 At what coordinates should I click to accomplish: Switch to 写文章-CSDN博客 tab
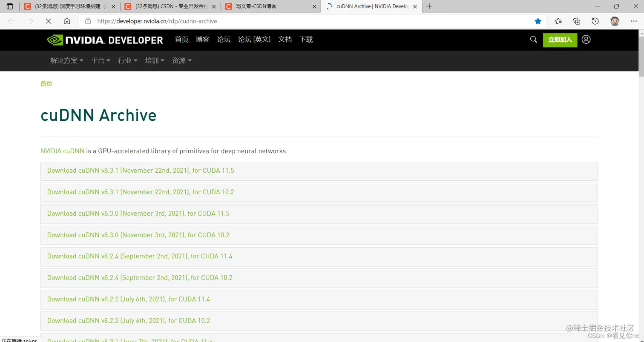pos(271,6)
